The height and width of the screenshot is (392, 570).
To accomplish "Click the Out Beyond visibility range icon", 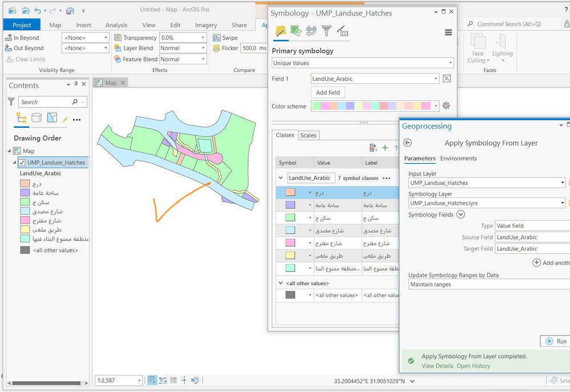I will point(9,48).
